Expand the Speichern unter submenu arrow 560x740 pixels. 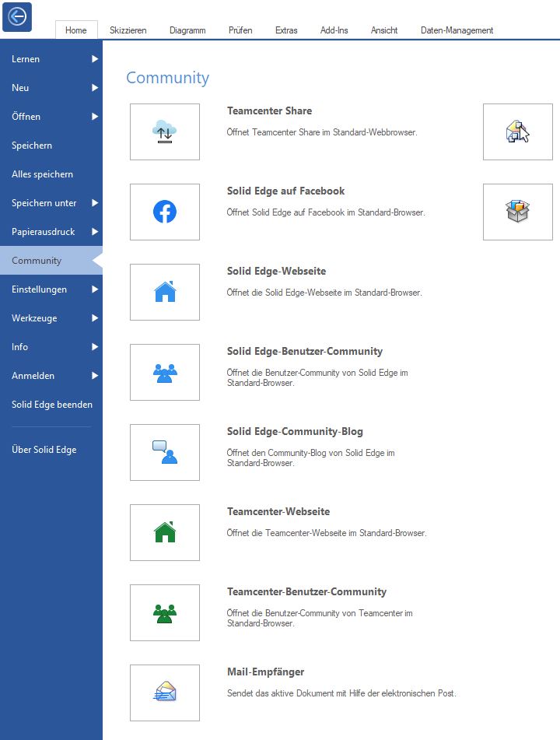[95, 203]
